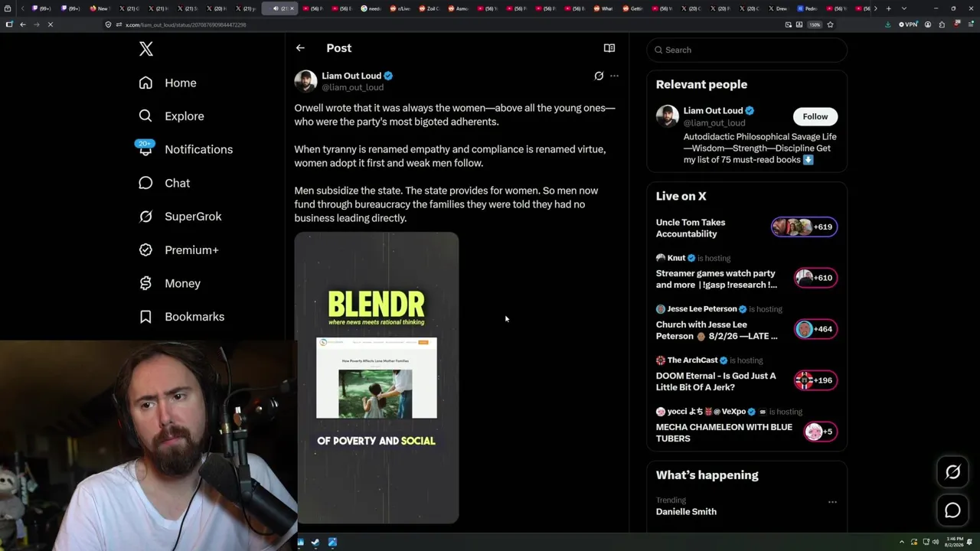This screenshot has height=551, width=980.
Task: Show hidden system tray icons
Action: coord(902,543)
